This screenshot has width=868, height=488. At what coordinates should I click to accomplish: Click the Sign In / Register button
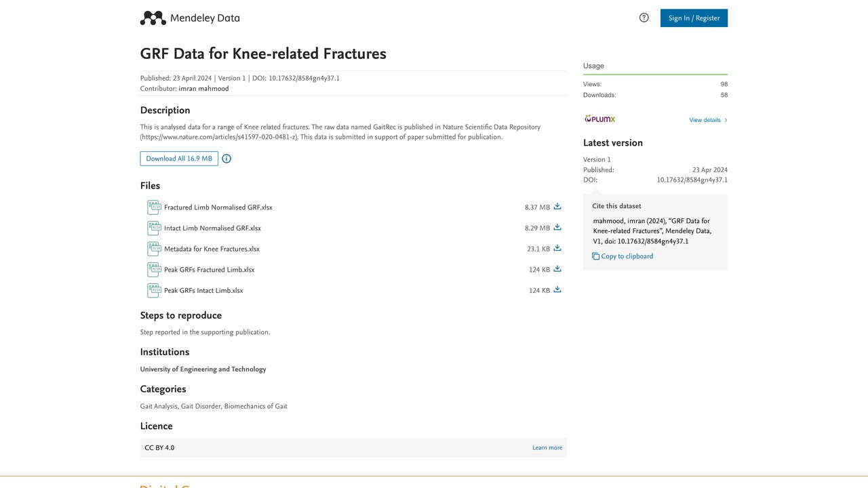pos(694,18)
